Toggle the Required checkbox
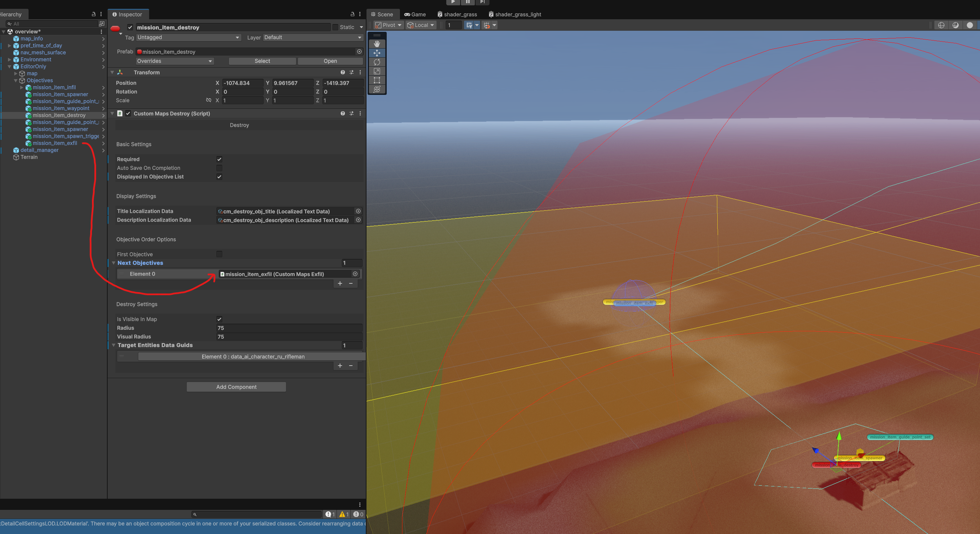 click(219, 159)
